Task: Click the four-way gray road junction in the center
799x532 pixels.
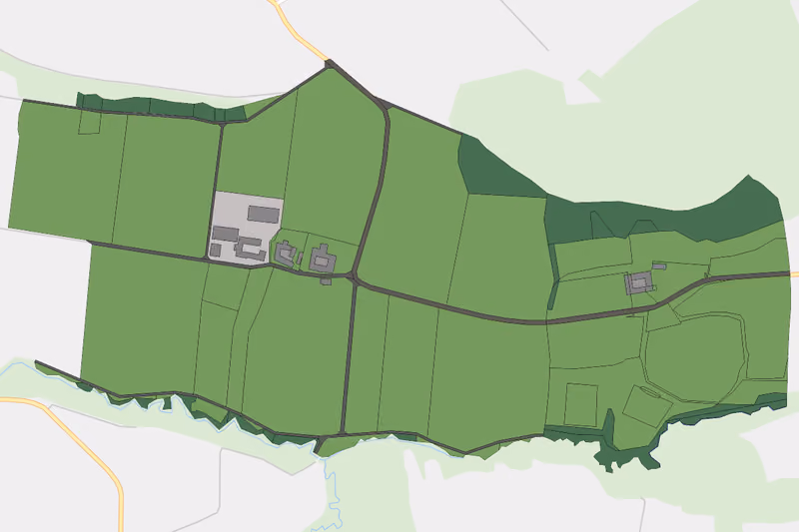Action: click(354, 278)
